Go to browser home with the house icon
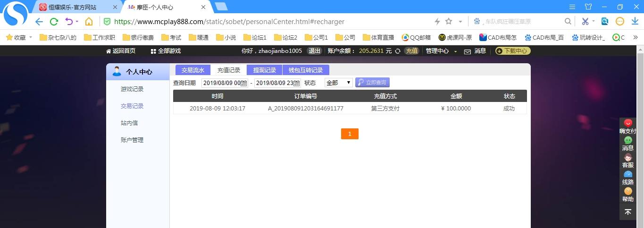Viewport: 644px width, 228px height. 89,22
